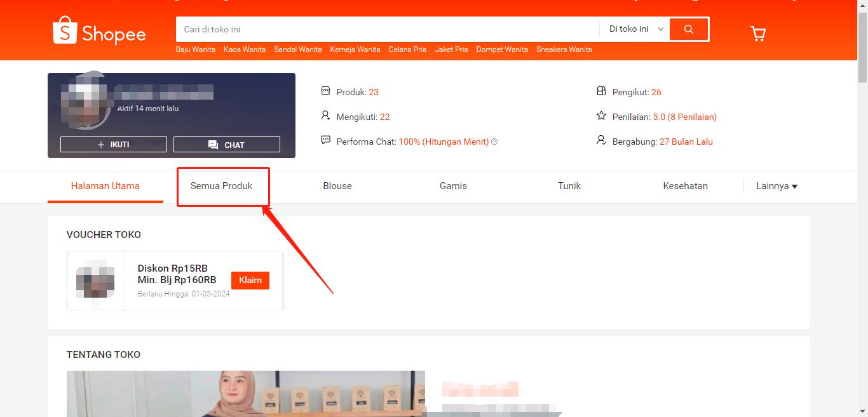Expand the Lainnya tab dropdown
The height and width of the screenshot is (417, 868).
click(776, 186)
